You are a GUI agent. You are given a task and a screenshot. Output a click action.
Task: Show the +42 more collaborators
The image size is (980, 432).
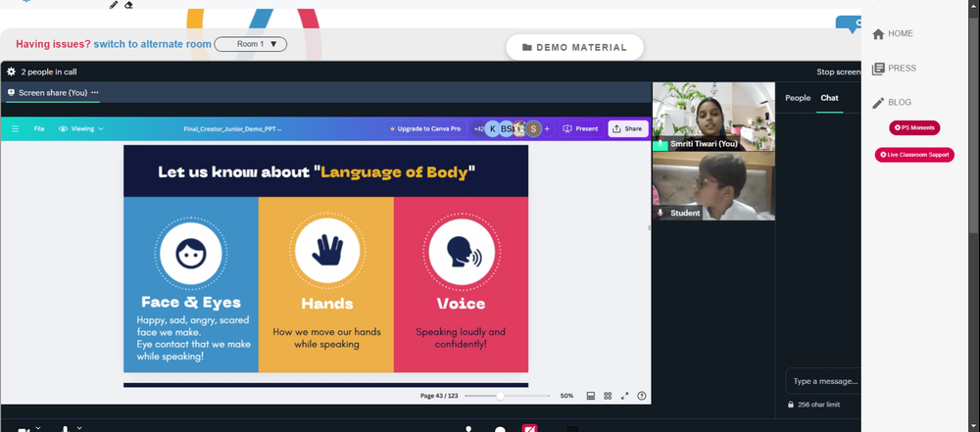pos(478,128)
